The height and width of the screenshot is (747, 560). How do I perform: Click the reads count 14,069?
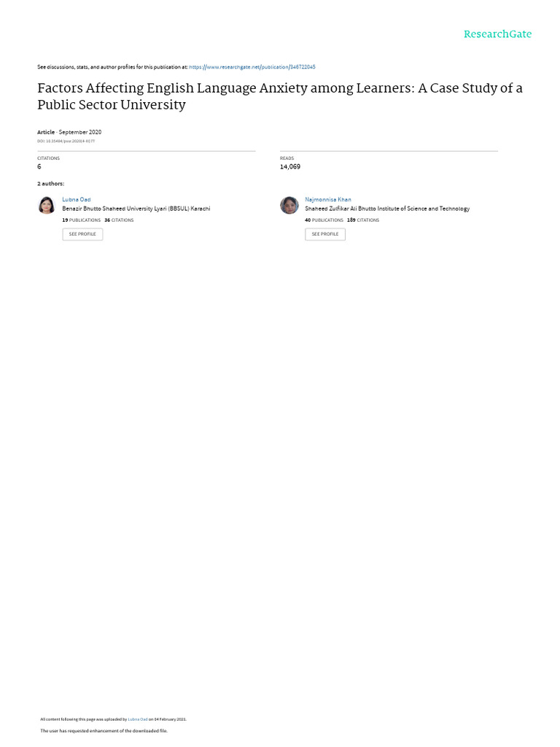pos(290,167)
